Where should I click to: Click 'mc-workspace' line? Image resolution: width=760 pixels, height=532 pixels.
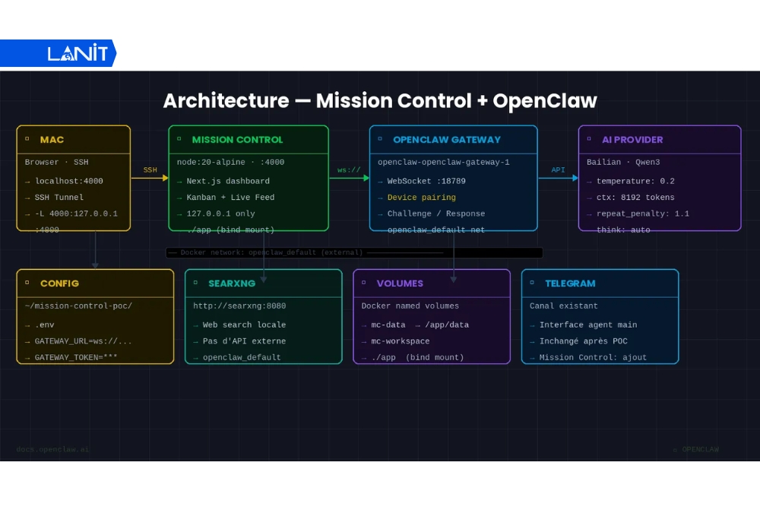click(x=401, y=341)
